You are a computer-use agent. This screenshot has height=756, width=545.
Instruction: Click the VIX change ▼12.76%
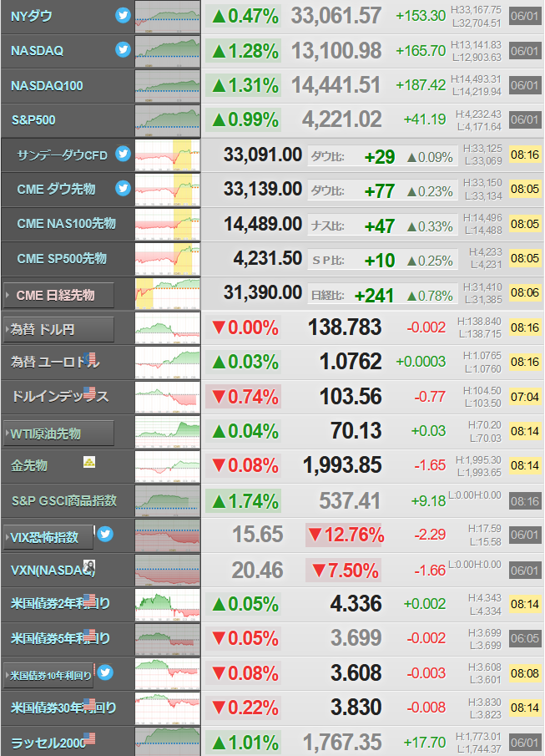click(x=345, y=535)
